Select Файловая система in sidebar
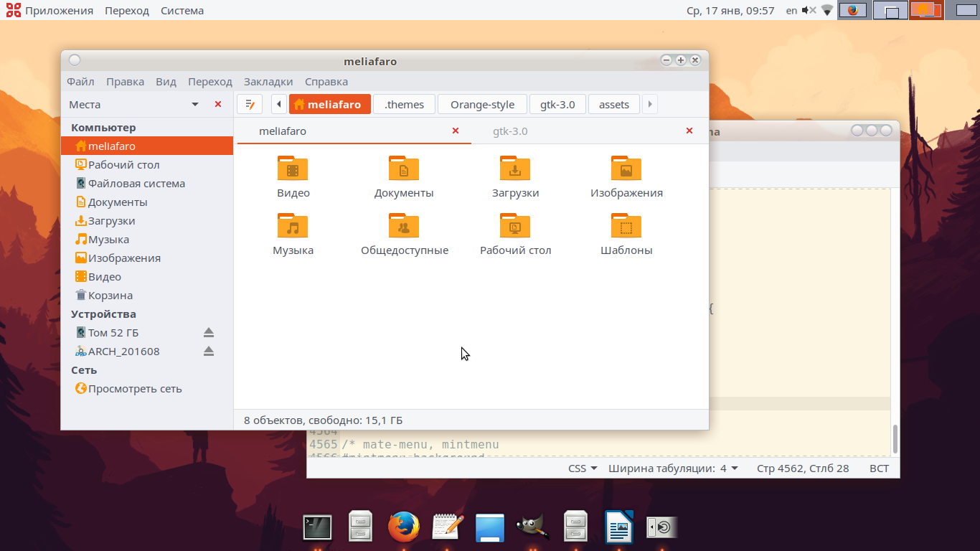The height and width of the screenshot is (551, 980). (x=147, y=184)
